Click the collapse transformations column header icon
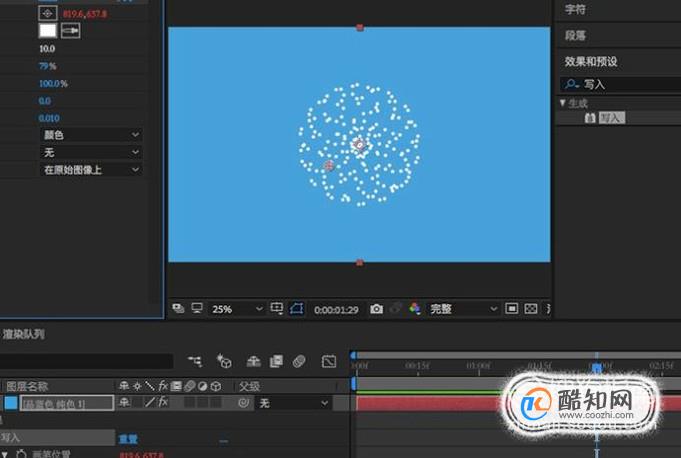The height and width of the screenshot is (458, 681). pyautogui.click(x=137, y=386)
